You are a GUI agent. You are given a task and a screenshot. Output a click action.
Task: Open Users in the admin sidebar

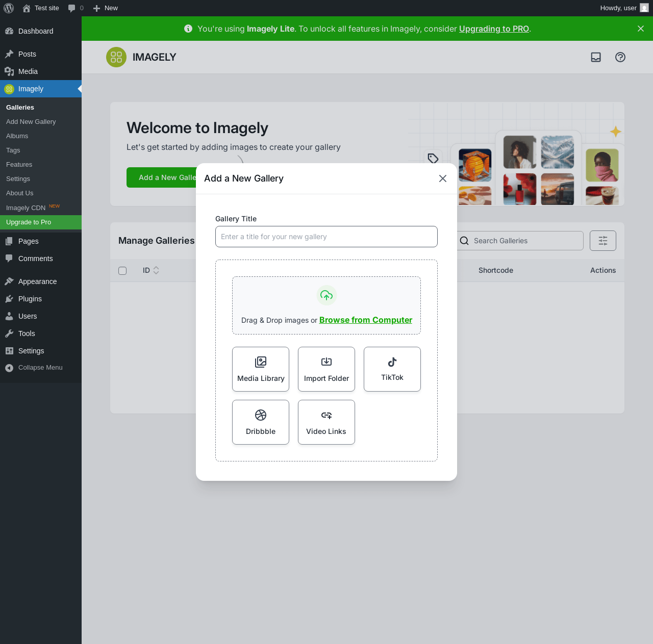(41, 316)
